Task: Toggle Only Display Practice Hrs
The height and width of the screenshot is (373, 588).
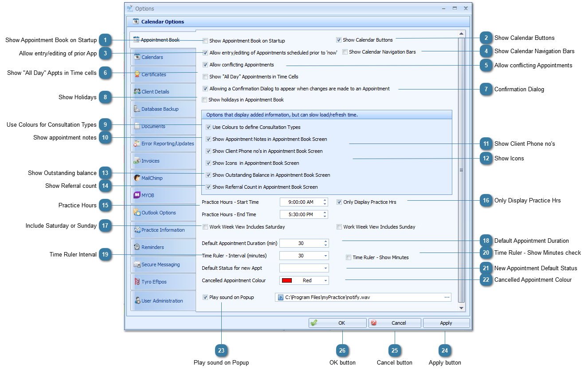Action: coord(339,202)
